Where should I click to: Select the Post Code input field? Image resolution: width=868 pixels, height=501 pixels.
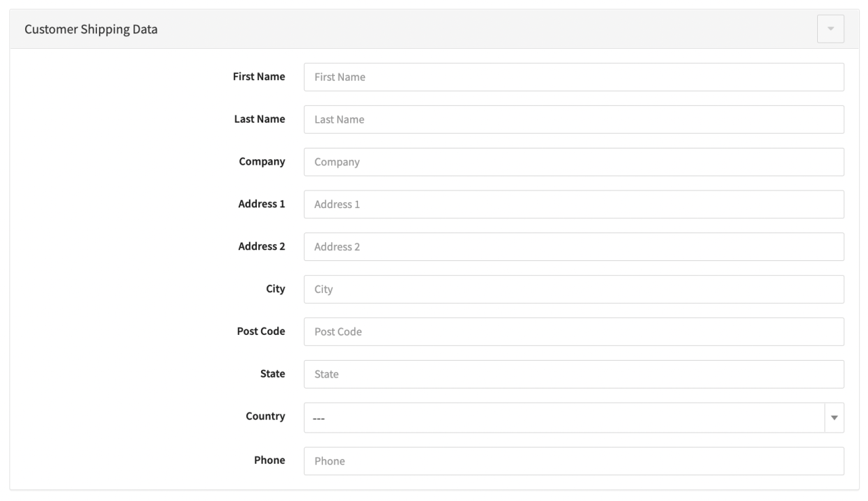(x=574, y=332)
